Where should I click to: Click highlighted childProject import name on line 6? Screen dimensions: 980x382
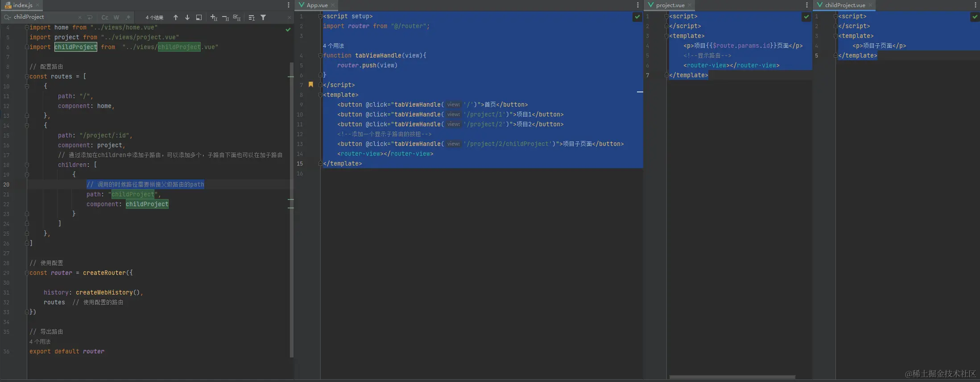point(76,47)
